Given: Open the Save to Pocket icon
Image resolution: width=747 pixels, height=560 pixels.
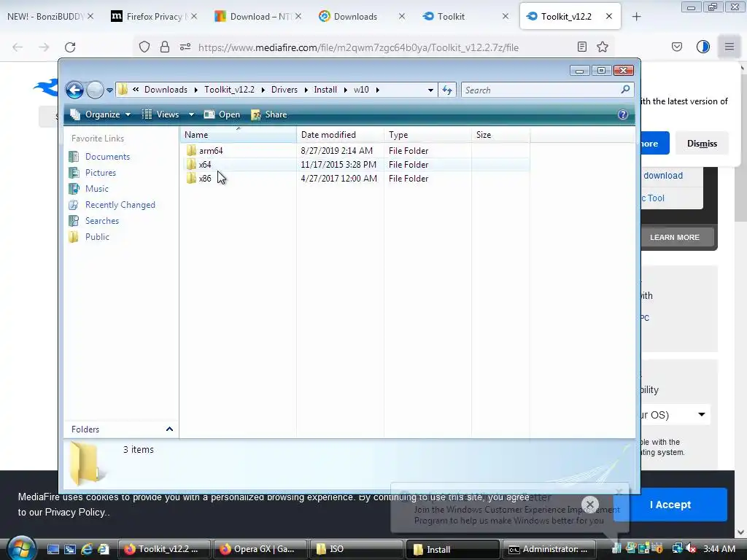Looking at the screenshot, I should pos(677,47).
